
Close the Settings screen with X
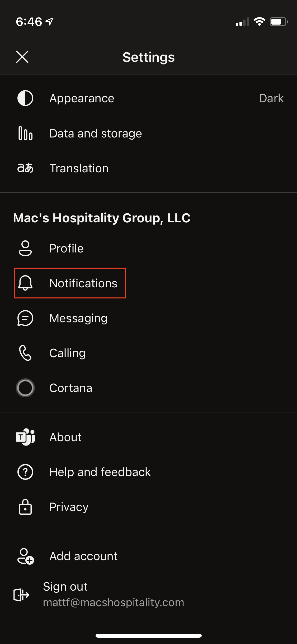point(22,57)
